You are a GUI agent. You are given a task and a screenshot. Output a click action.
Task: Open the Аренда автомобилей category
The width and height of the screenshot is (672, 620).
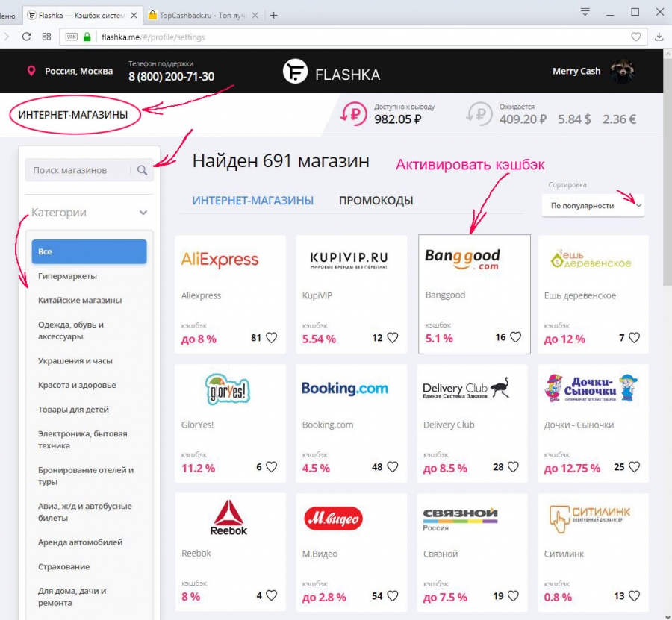pos(80,542)
